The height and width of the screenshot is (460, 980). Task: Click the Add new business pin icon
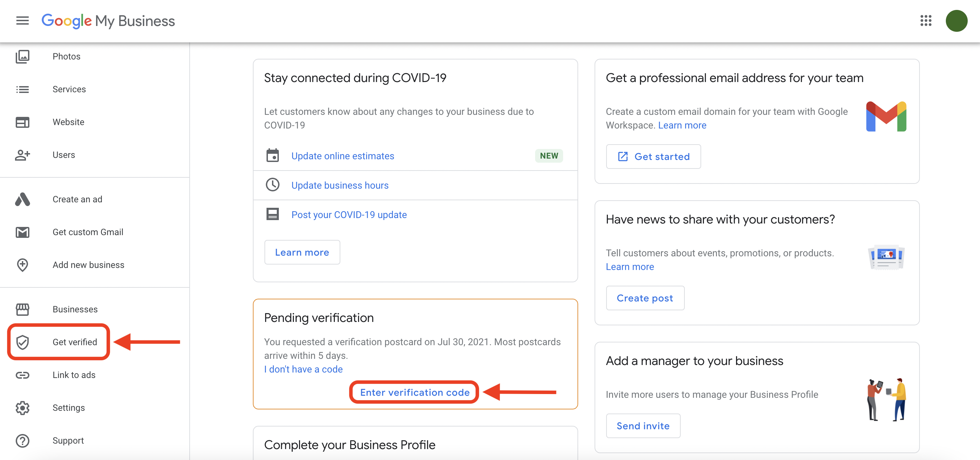coord(23,265)
